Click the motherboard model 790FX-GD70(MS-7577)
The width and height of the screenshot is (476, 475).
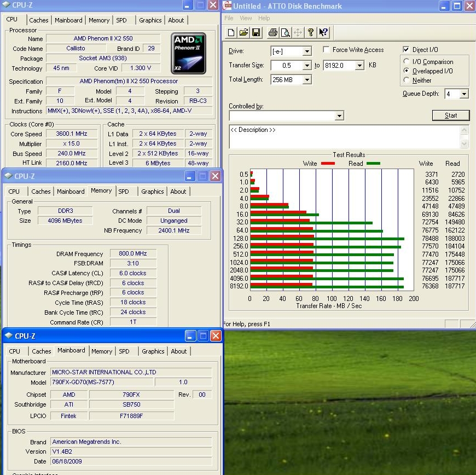coord(102,382)
